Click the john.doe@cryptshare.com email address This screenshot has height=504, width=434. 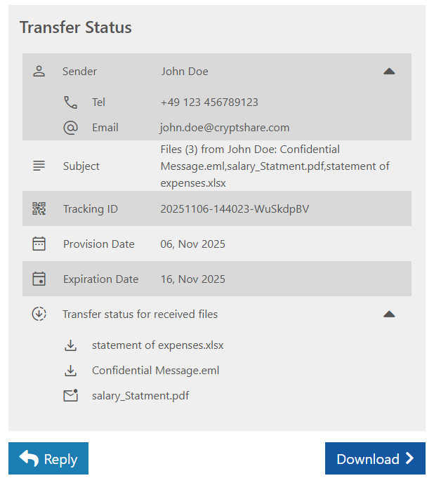[225, 128]
